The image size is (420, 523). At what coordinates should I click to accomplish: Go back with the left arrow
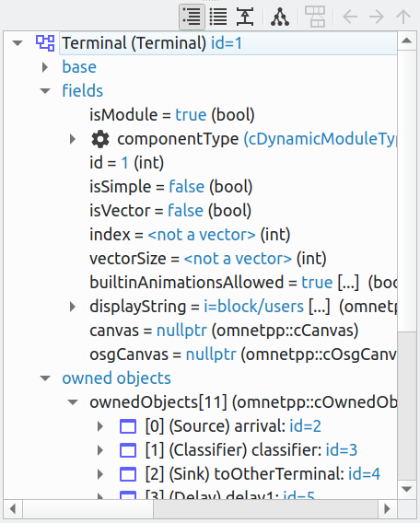pos(350,17)
